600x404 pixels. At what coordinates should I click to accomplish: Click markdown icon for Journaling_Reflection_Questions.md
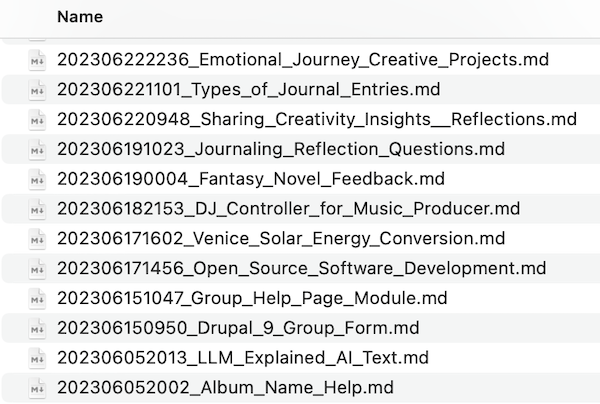[38, 150]
